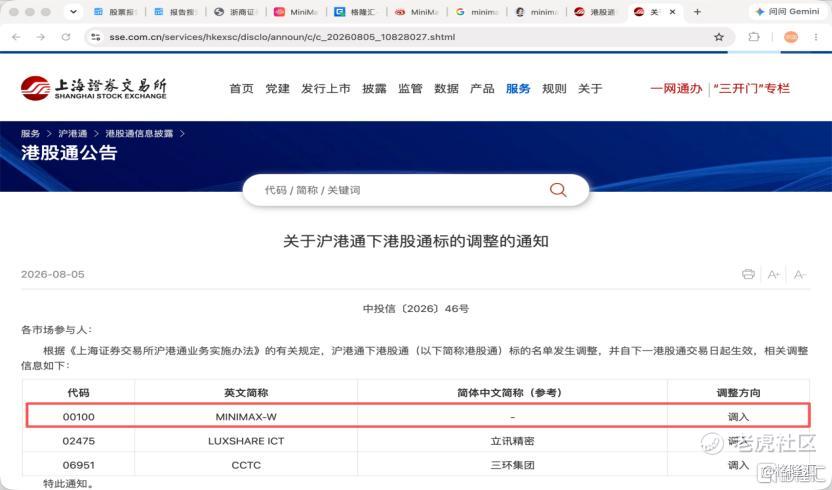Close the active browser tab
This screenshot has height=490, width=832.
(x=672, y=12)
